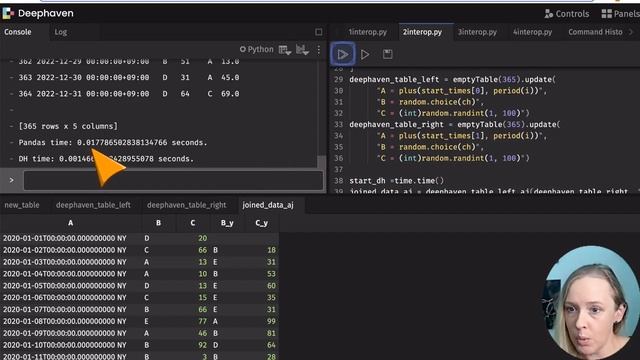This screenshot has height=360, width=640.
Task: Switch to Command History tab
Action: [x=595, y=32]
